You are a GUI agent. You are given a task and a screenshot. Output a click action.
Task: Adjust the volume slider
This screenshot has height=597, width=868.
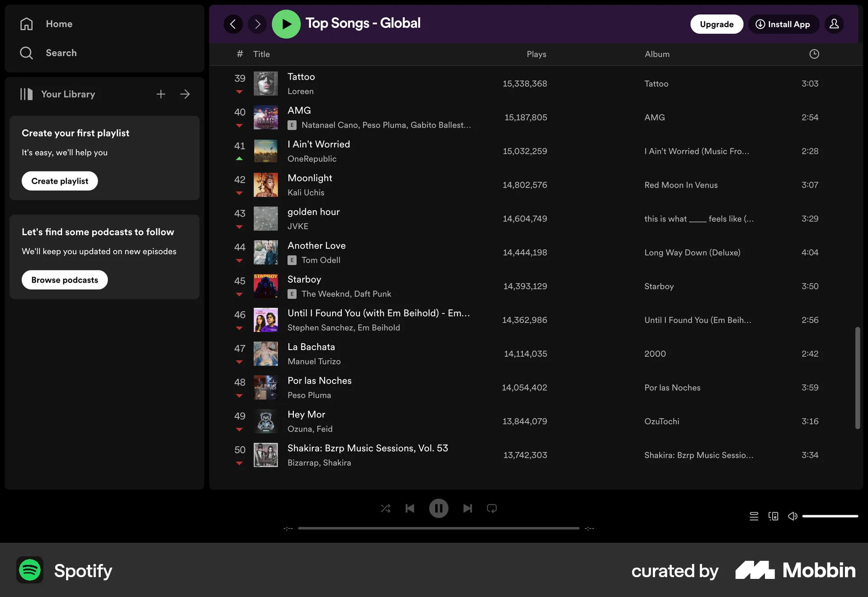pyautogui.click(x=830, y=516)
